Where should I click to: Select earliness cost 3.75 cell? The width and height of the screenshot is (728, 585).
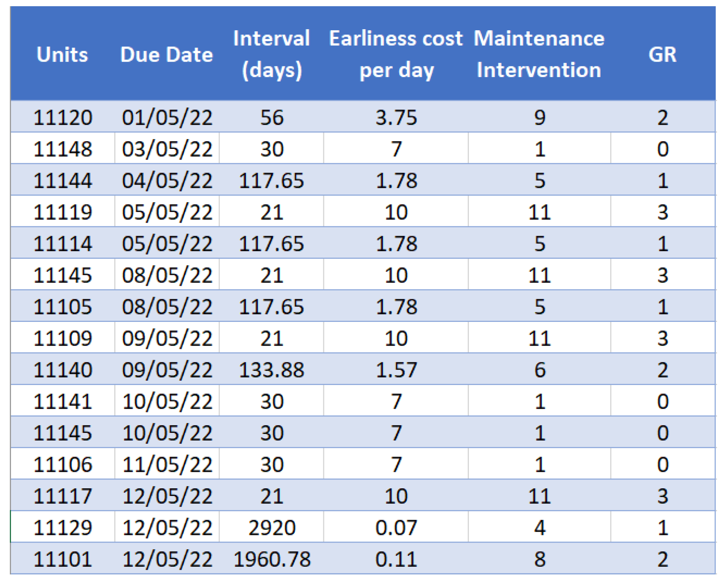[396, 118]
